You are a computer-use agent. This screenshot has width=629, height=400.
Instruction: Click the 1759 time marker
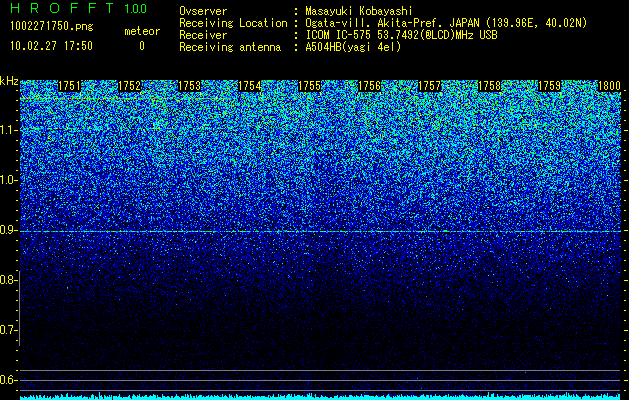550,86
